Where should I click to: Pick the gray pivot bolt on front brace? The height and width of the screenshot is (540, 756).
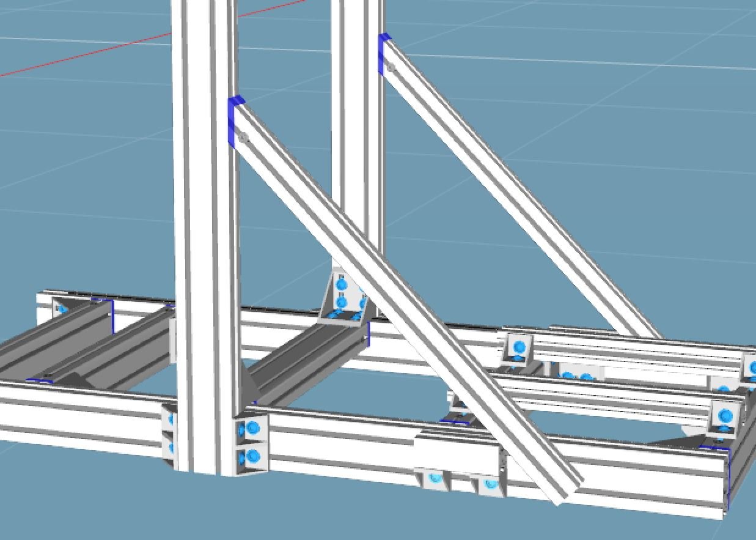coord(243,138)
